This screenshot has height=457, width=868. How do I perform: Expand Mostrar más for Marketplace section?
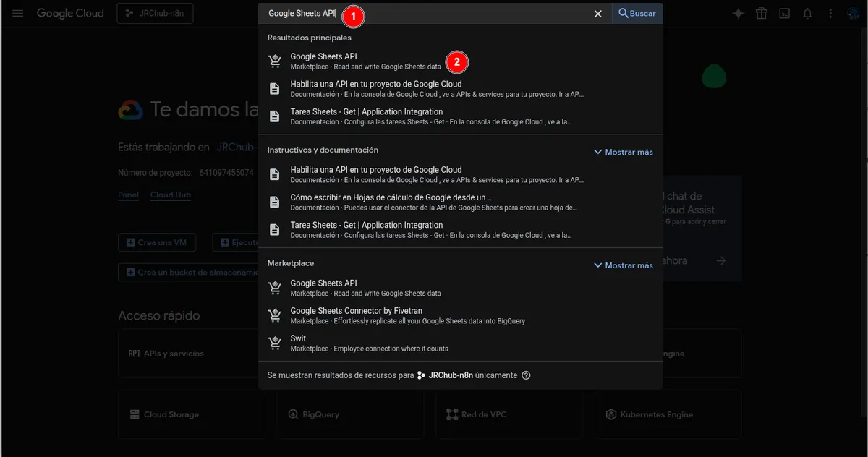tap(623, 265)
